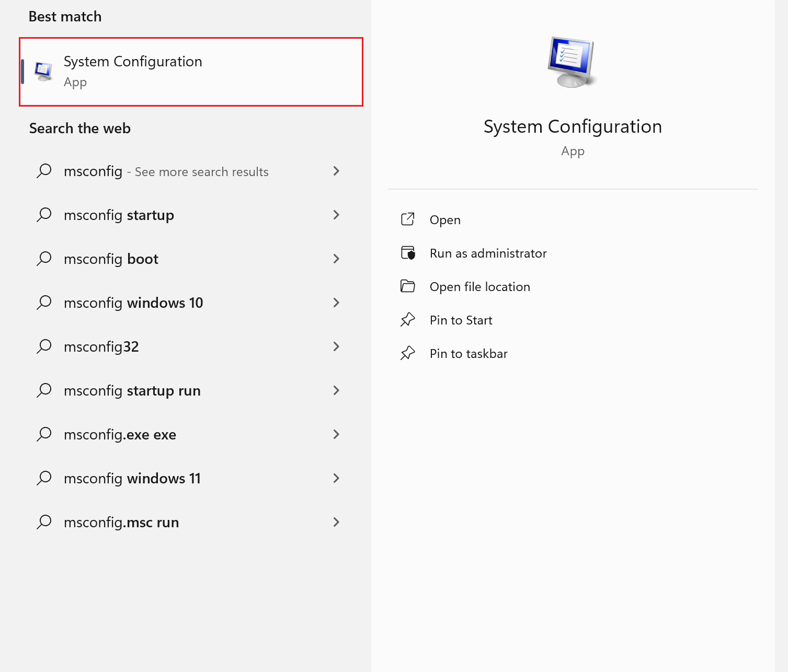Image resolution: width=788 pixels, height=672 pixels.
Task: Click the magnifier icon next to msconfig boot
Action: (x=44, y=259)
